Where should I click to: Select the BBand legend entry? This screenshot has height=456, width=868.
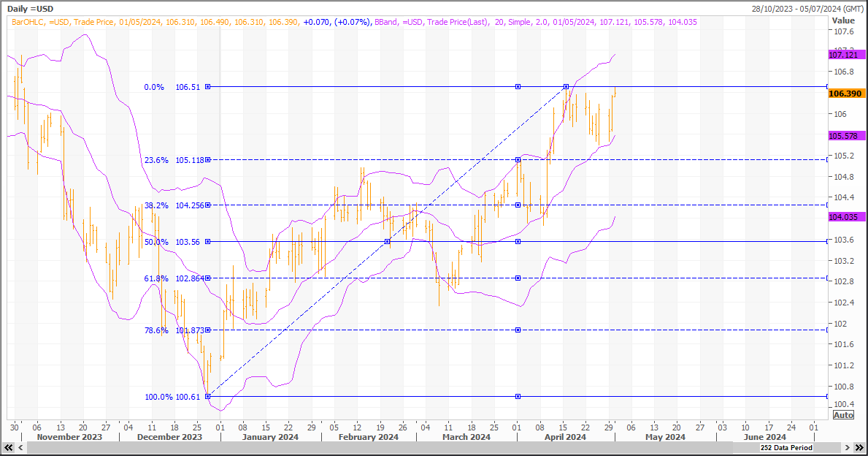point(536,22)
